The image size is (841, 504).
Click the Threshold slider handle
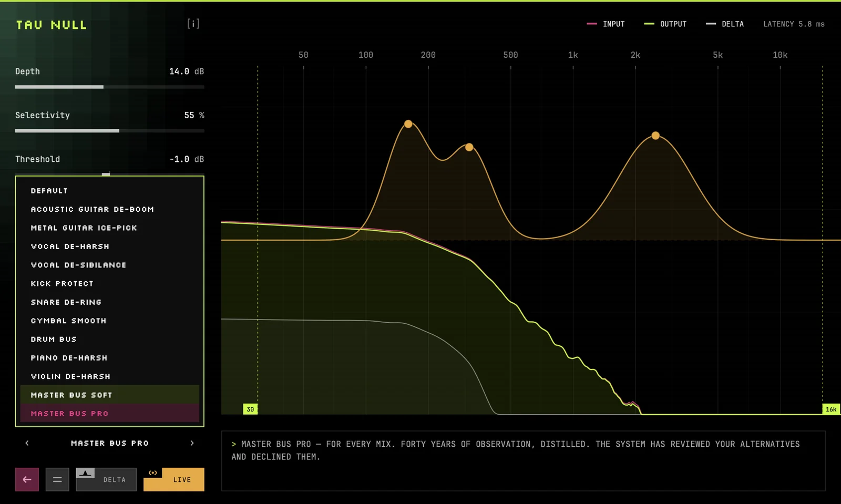point(106,174)
